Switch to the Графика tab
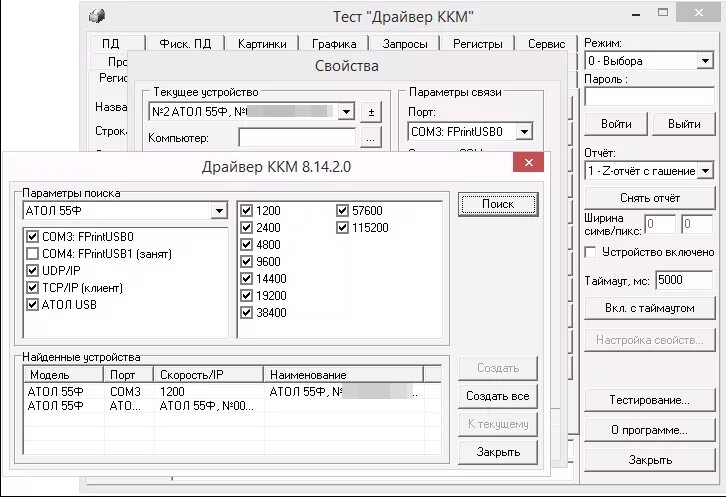 (x=334, y=44)
